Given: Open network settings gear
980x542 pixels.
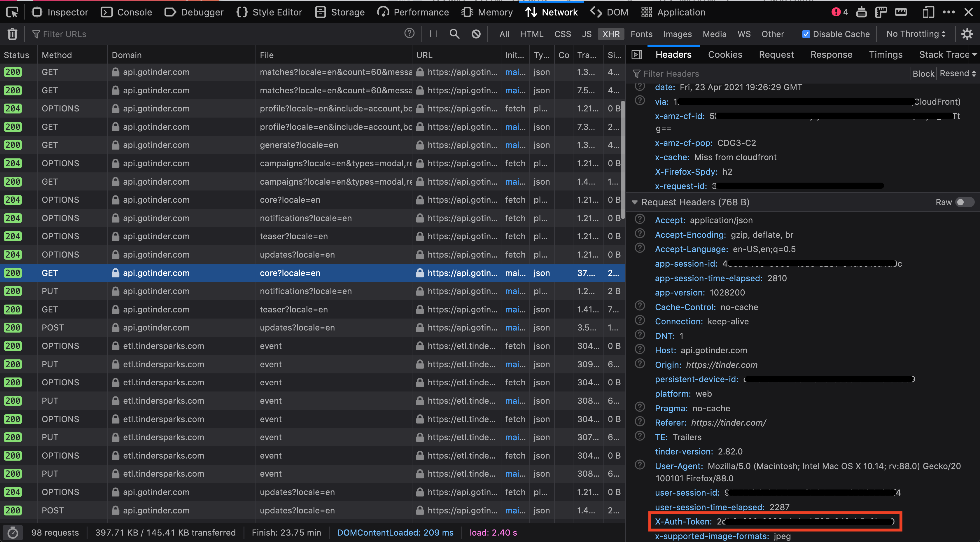Looking at the screenshot, I should pos(967,34).
